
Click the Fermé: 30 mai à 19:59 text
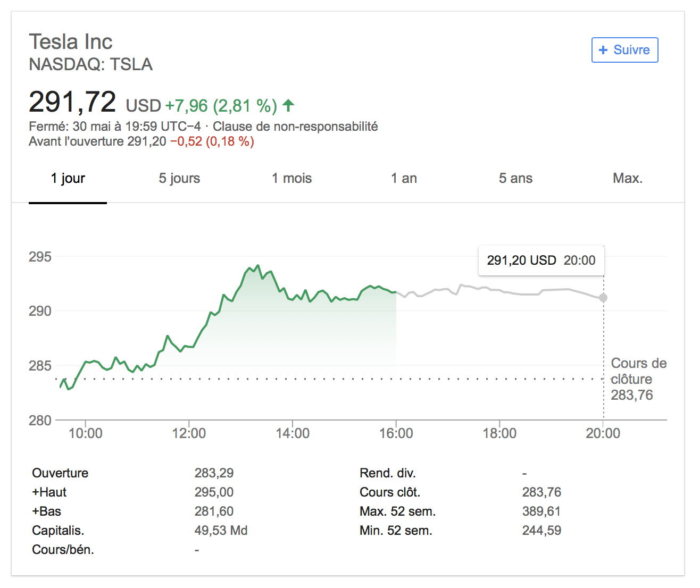pos(115,127)
